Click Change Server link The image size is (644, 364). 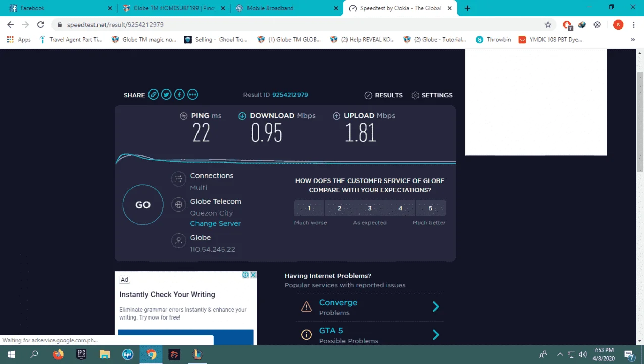[x=215, y=223]
